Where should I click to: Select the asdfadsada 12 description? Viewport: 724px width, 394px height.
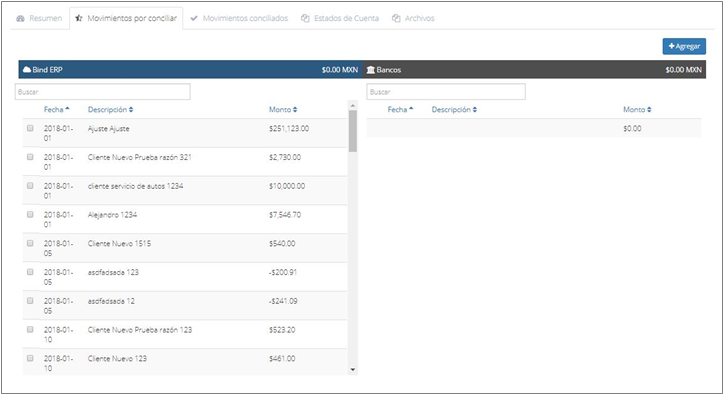click(111, 301)
